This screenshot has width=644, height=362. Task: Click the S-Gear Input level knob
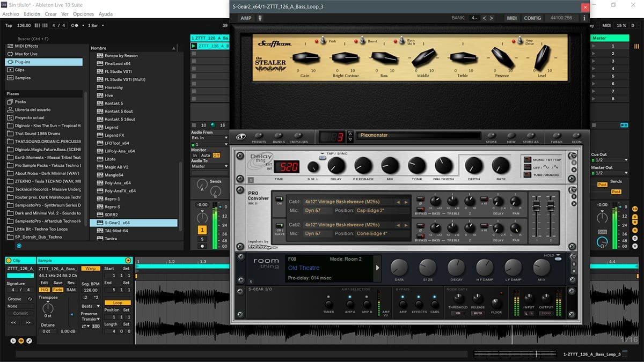(x=529, y=298)
